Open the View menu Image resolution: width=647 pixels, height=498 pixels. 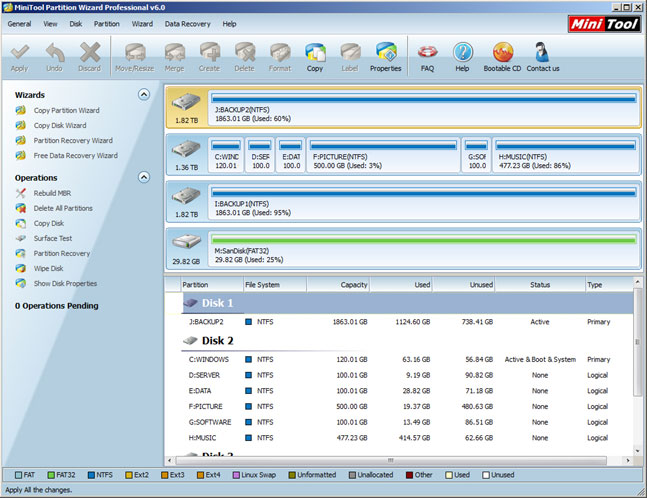[50, 24]
